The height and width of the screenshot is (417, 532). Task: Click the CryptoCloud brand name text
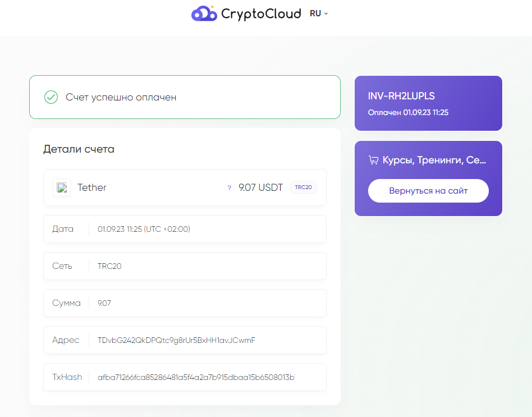tap(261, 14)
